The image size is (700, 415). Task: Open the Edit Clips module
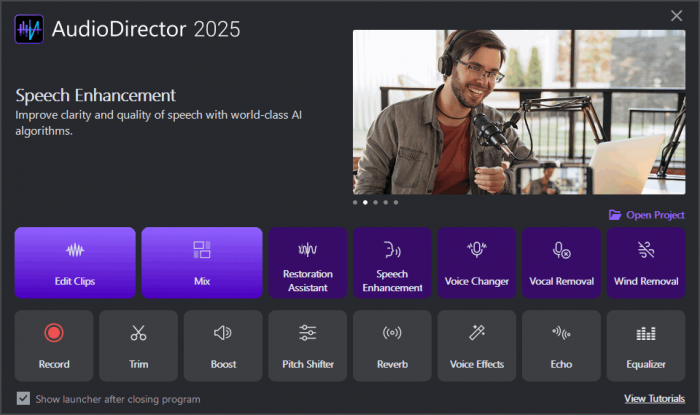(75, 263)
